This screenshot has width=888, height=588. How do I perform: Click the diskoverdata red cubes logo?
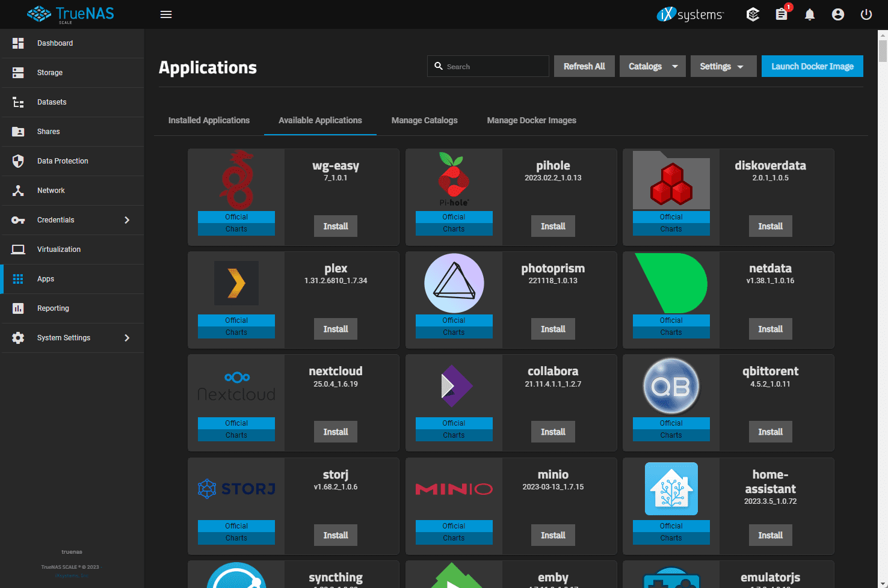tap(671, 180)
